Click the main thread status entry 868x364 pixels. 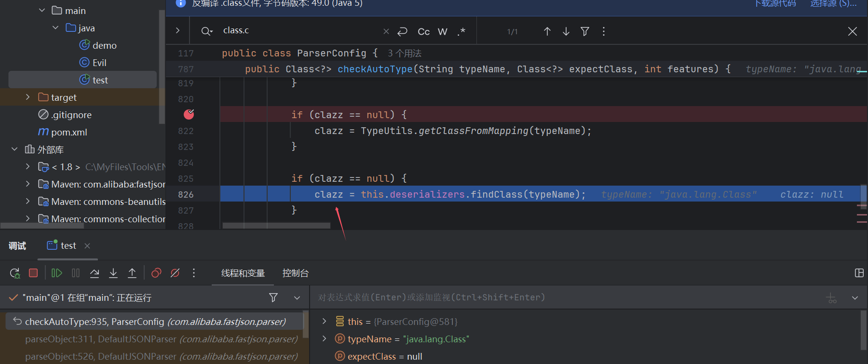(x=87, y=298)
